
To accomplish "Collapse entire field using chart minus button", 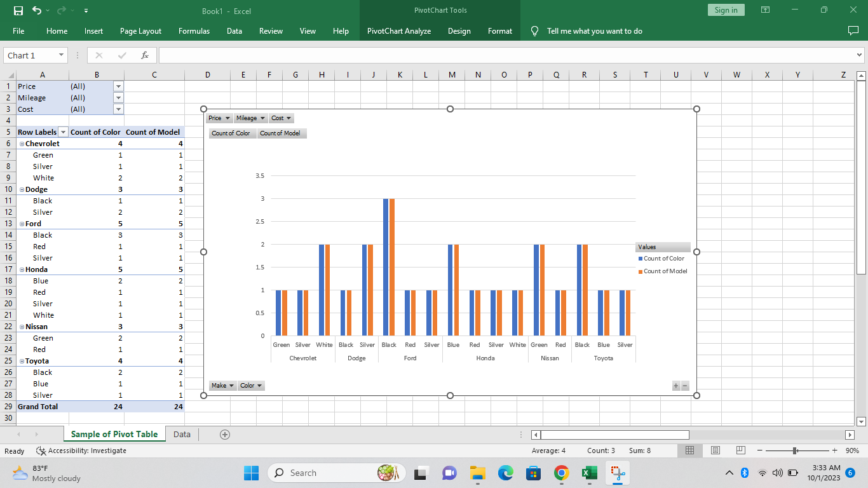I will (x=685, y=386).
